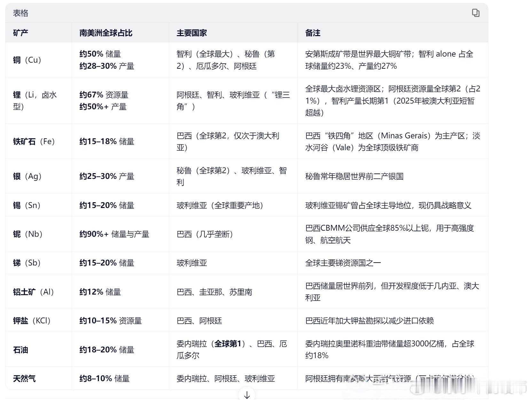
Task: Select the 表格 title label
Action: coord(20,13)
